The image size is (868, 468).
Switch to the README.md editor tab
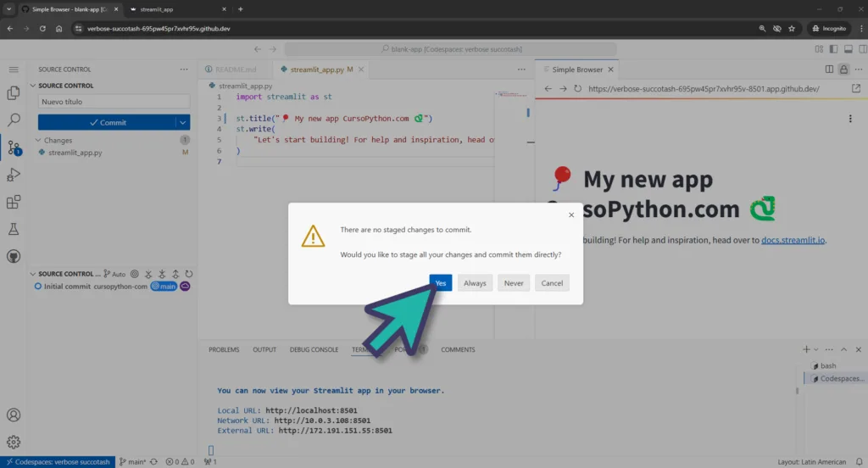[236, 70]
